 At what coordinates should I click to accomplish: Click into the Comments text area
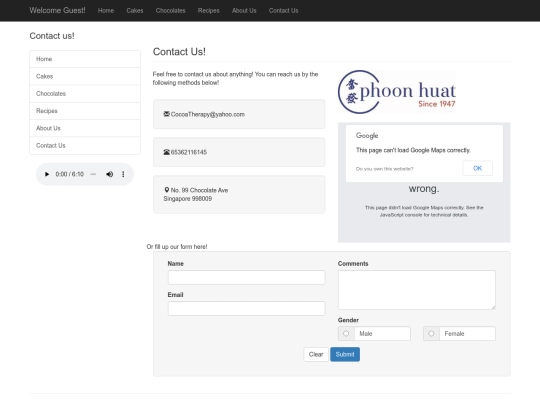pyautogui.click(x=417, y=290)
